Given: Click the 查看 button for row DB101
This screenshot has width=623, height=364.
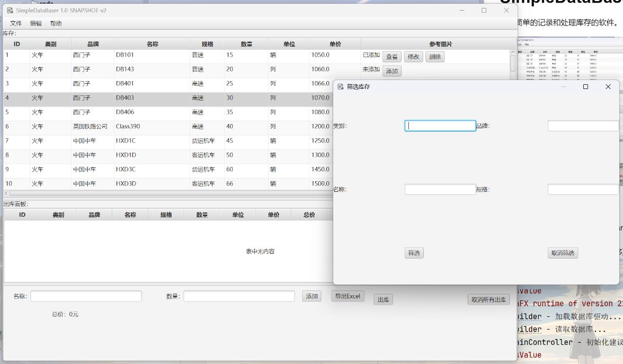Looking at the screenshot, I should pos(392,56).
